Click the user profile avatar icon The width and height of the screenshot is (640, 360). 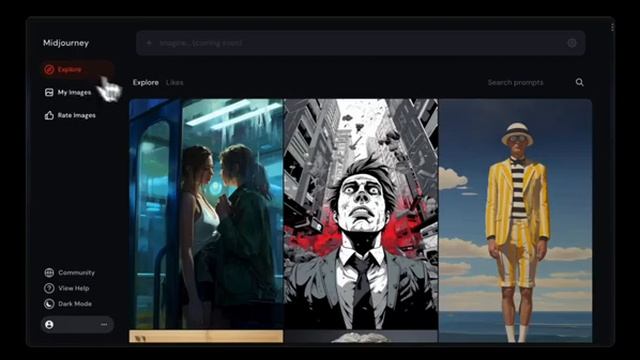pyautogui.click(x=49, y=324)
